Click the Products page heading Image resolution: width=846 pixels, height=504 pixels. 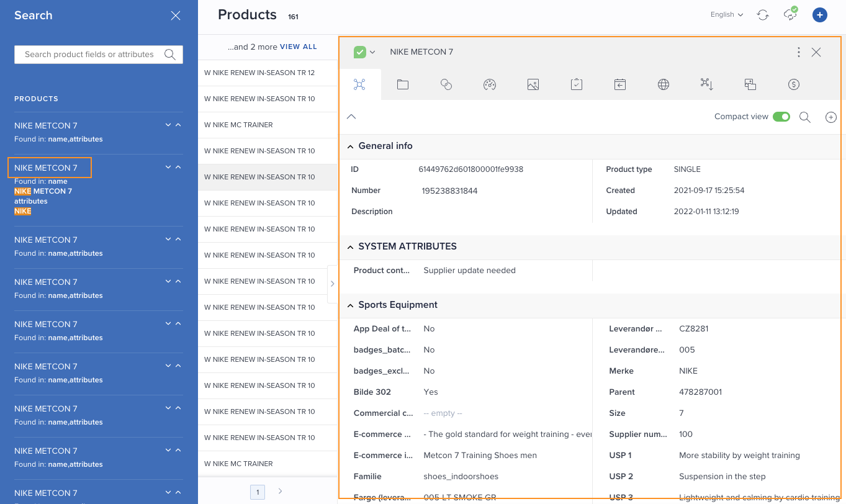click(247, 15)
